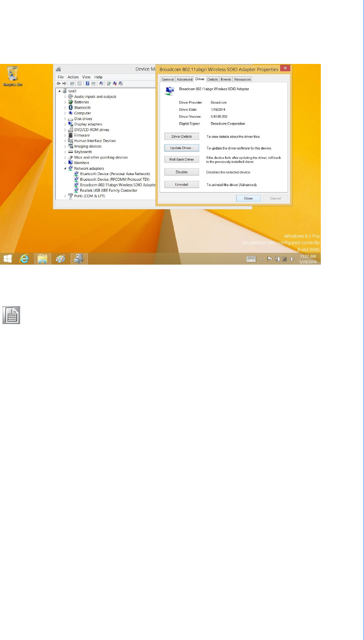Image resolution: width=364 pixels, height=640 pixels.
Task: Click the Back arrow in Device Manager toolbar
Action: [x=59, y=83]
